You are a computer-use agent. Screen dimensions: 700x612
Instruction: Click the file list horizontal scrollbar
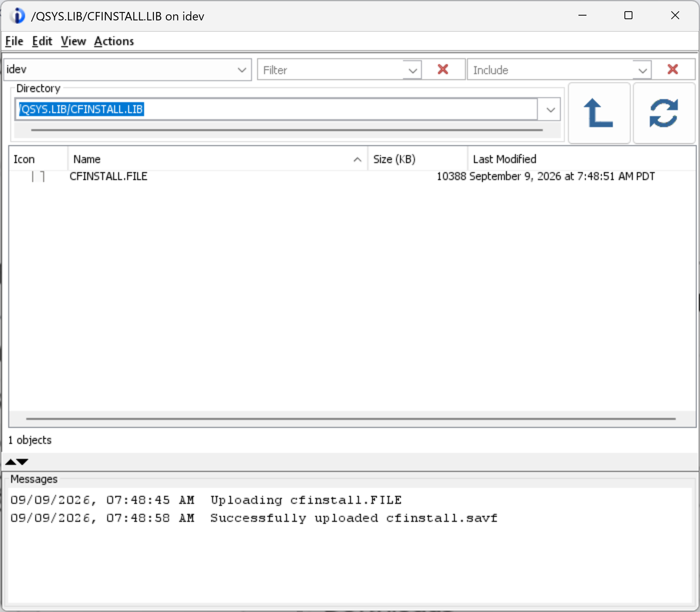351,419
